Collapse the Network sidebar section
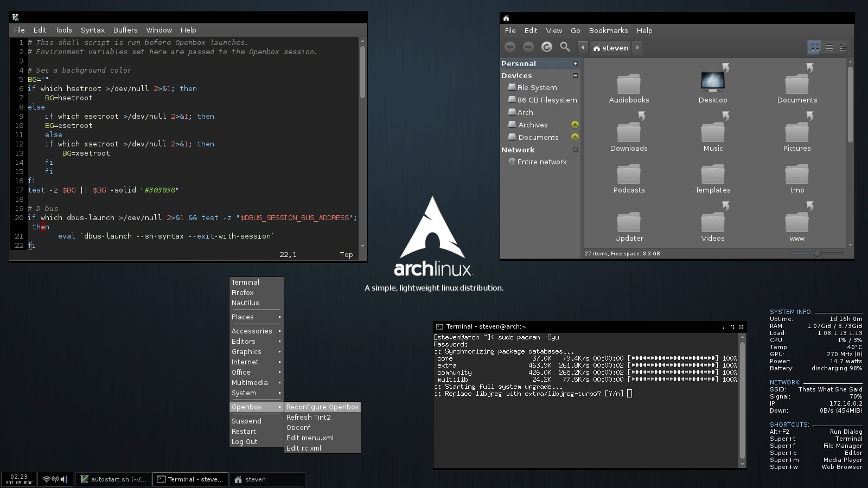This screenshot has height=488, width=868. (x=575, y=150)
